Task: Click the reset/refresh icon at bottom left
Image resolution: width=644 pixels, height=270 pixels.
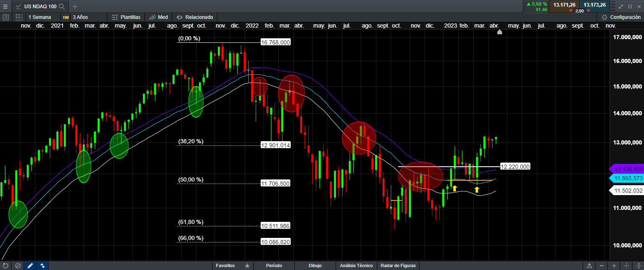Action: tap(5, 265)
